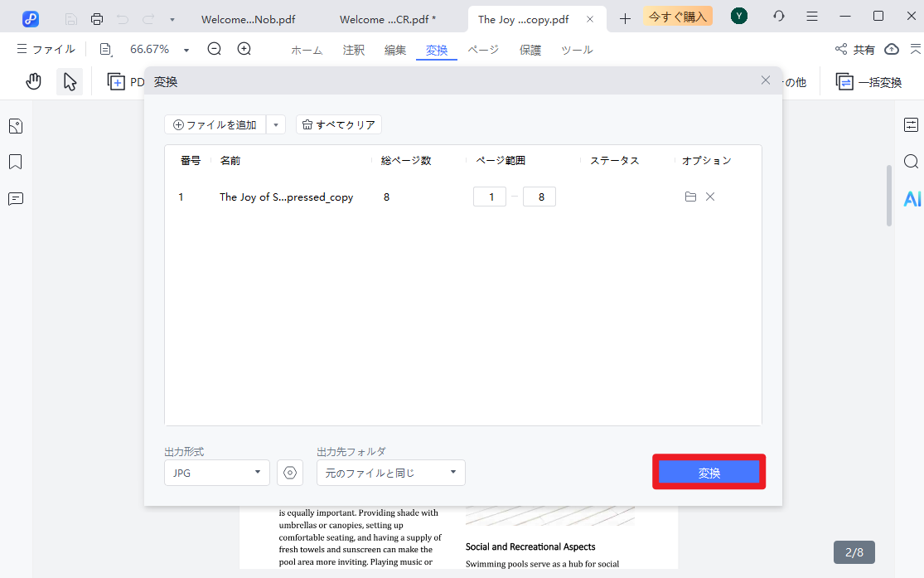Select the Hand tool

[x=33, y=80]
